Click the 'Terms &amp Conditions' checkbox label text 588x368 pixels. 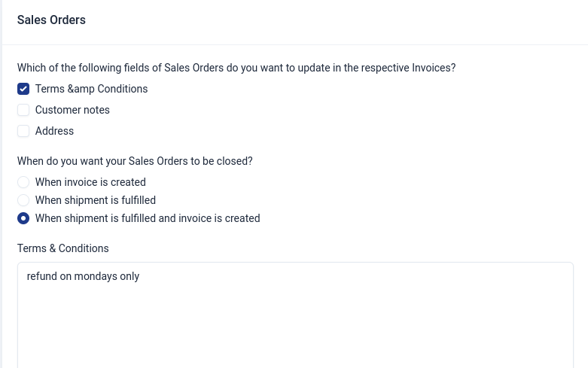point(91,89)
